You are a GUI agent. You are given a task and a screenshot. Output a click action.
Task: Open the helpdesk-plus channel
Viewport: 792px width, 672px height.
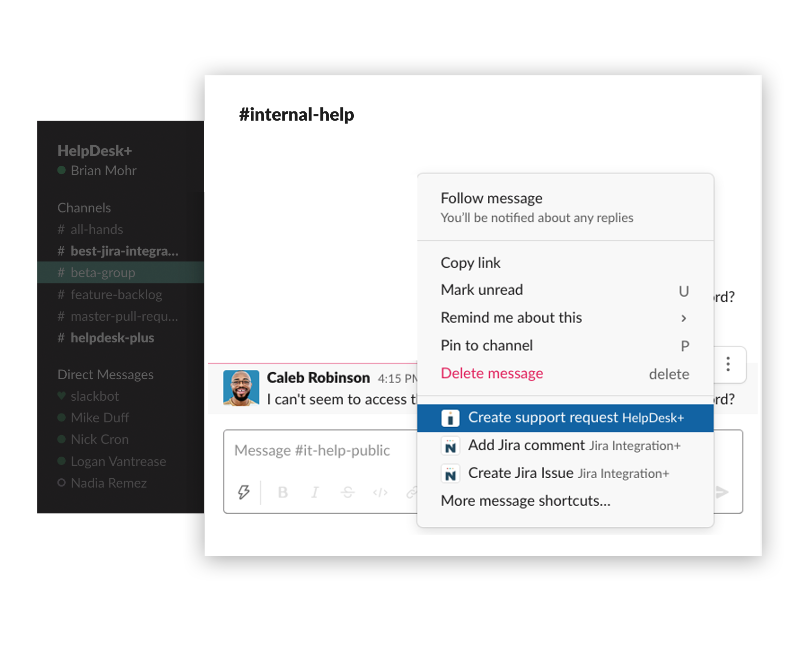click(x=121, y=338)
